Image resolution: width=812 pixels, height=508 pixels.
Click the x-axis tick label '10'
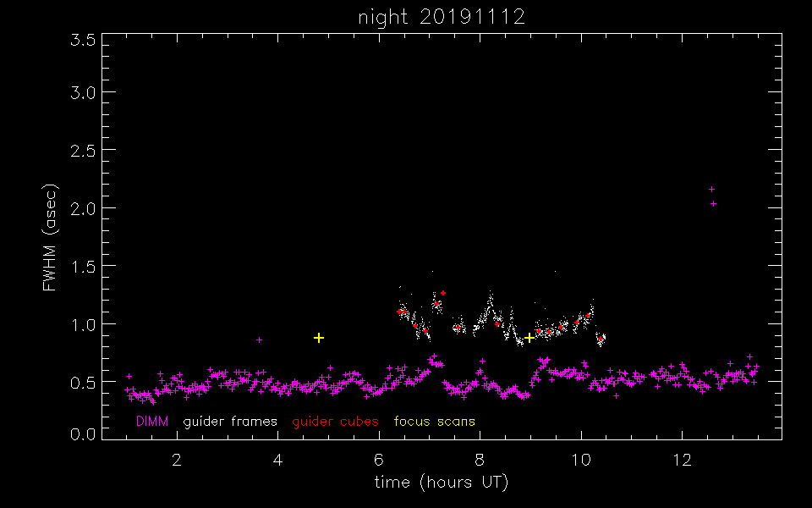(581, 460)
